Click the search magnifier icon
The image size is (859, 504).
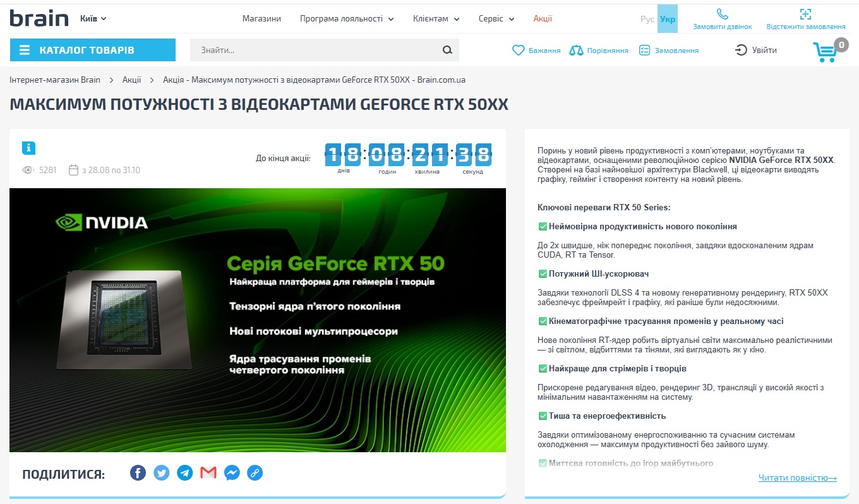click(x=447, y=51)
